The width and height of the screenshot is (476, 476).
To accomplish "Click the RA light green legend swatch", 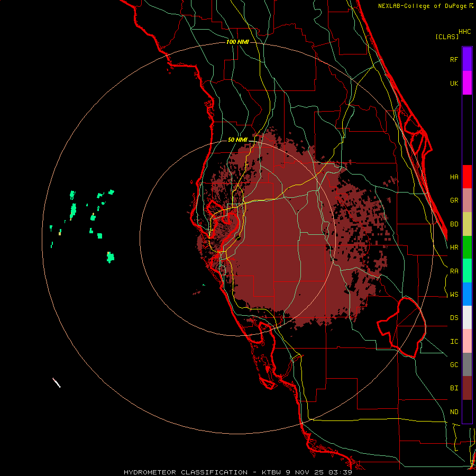I will pos(467,271).
